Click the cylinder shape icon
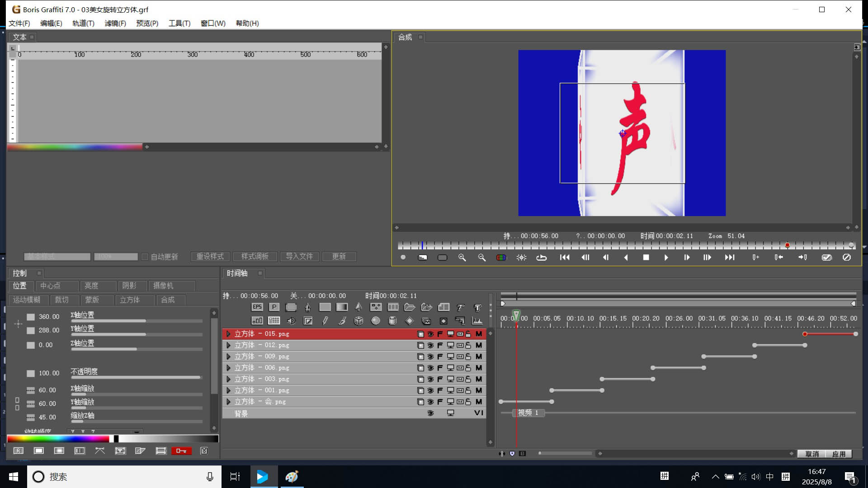The width and height of the screenshot is (868, 488). [392, 321]
